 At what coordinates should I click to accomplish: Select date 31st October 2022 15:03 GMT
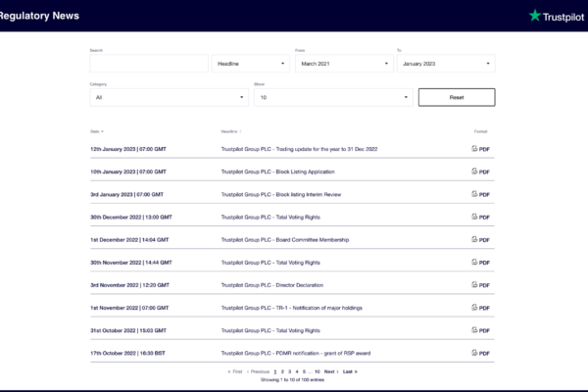(x=128, y=330)
